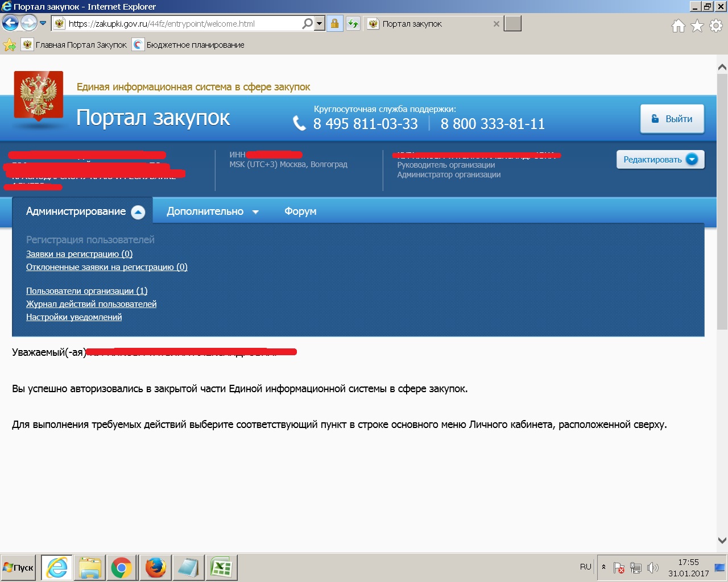Screen dimensions: 728x582
Task: Click the IE back navigation arrow
Action: 10,23
